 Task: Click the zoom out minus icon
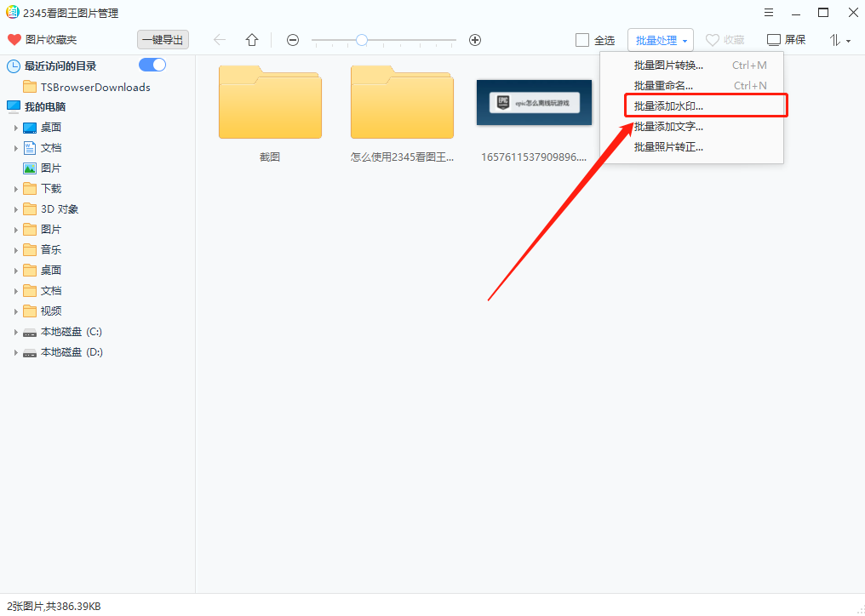[x=293, y=40]
